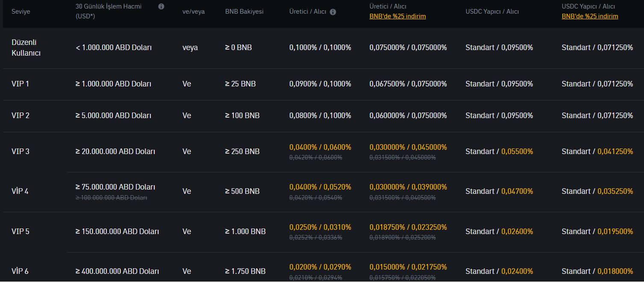Click the ≥ 1.000 BNB balance cell
Screen dimensions: 644x282
[245, 232]
